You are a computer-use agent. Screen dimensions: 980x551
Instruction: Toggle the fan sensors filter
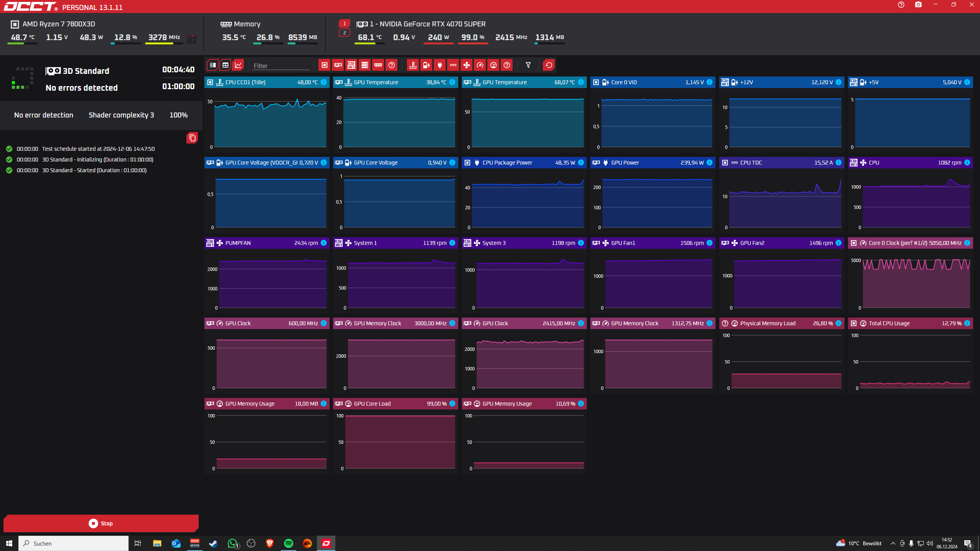point(466,65)
